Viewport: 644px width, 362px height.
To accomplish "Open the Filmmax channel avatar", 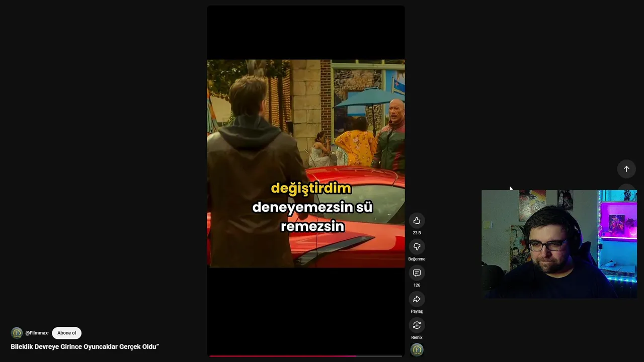I will [17, 333].
